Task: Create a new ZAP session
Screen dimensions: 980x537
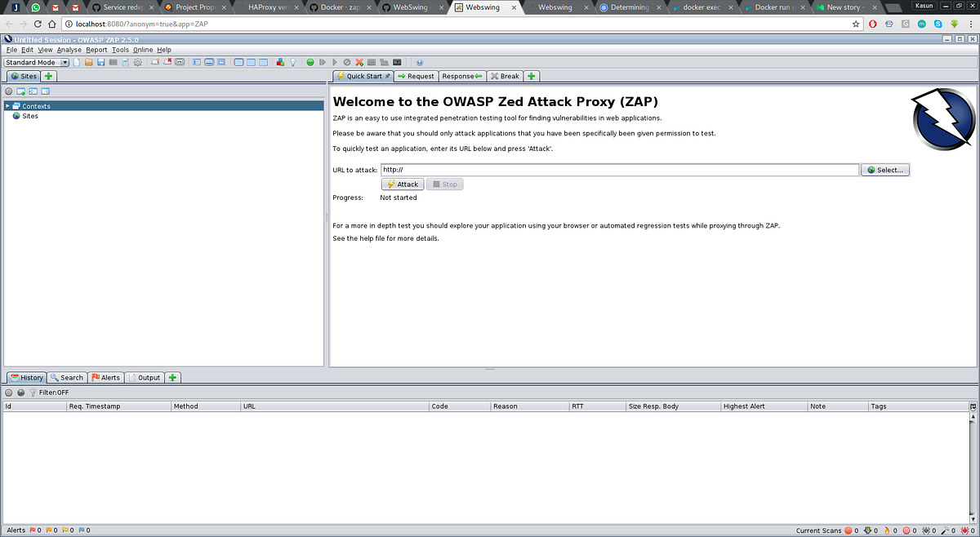Action: (77, 62)
